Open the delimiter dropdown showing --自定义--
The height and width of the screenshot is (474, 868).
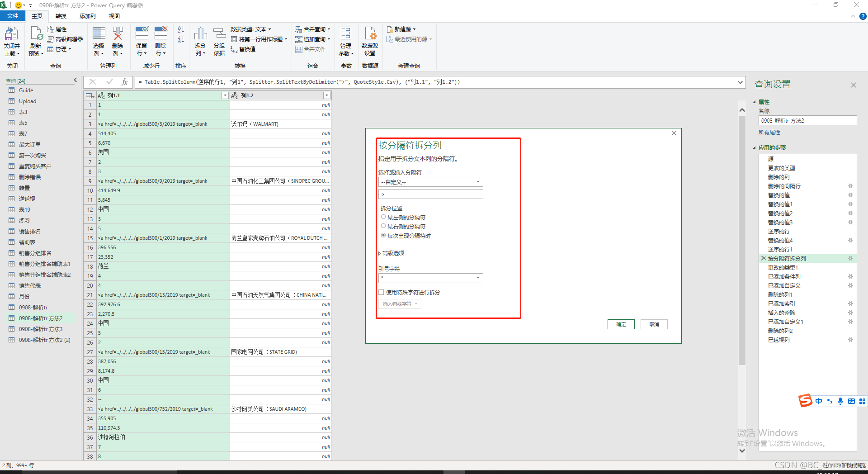tap(430, 182)
